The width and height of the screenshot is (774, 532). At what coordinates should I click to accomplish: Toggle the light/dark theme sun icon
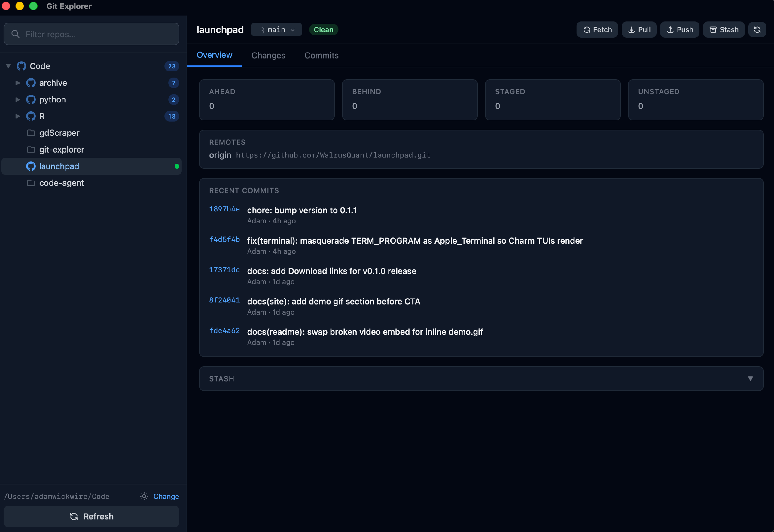[x=144, y=496]
